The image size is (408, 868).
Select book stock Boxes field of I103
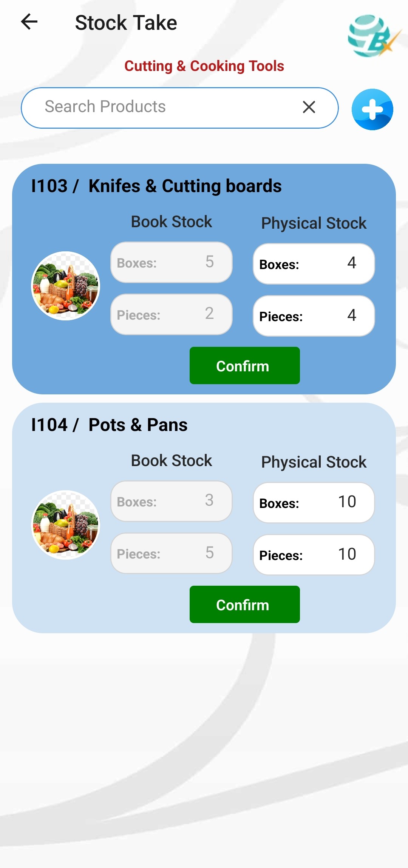172,262
